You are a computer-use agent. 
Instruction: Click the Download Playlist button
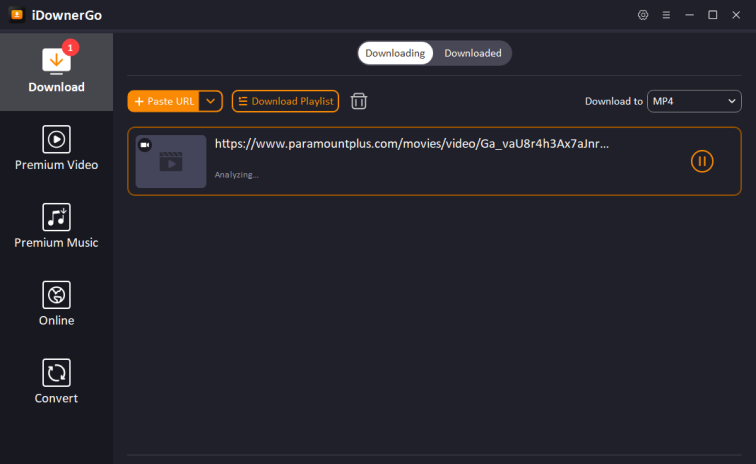pos(285,101)
